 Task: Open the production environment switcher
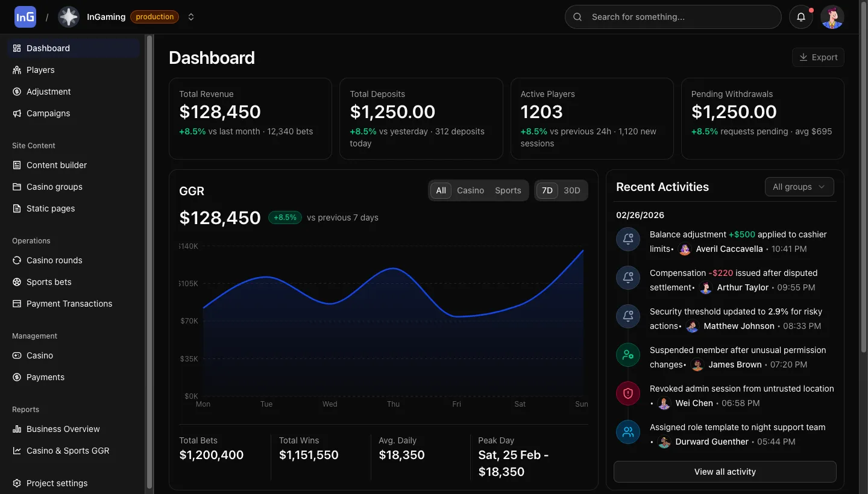[x=154, y=17]
